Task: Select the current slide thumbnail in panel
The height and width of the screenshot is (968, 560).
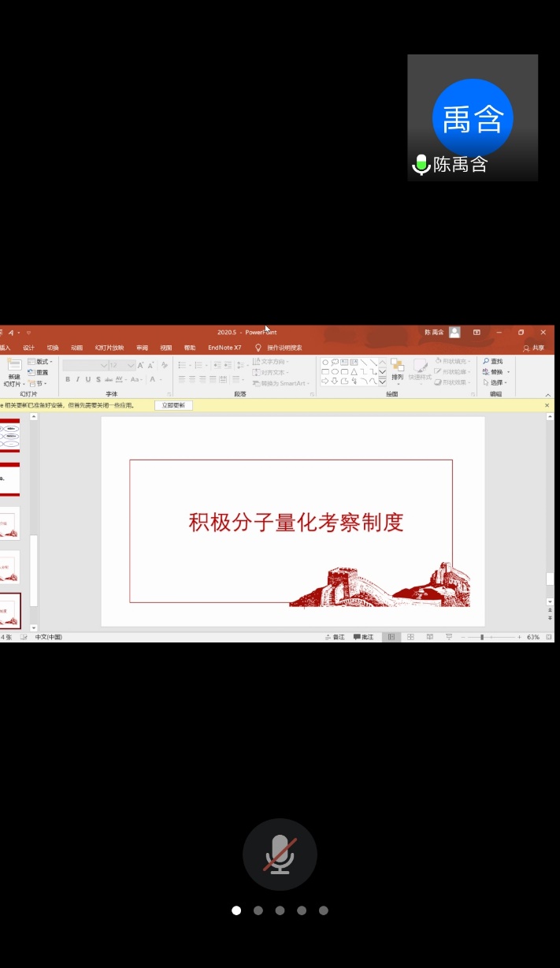Action: click(10, 610)
